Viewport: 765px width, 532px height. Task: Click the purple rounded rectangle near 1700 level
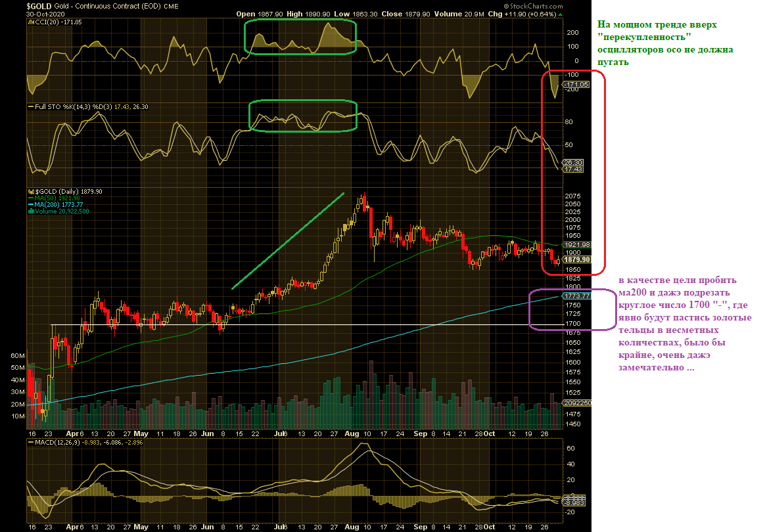[573, 309]
